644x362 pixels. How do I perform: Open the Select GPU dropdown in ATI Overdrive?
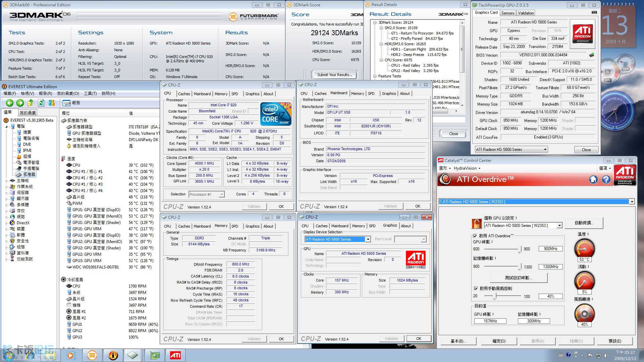(559, 226)
